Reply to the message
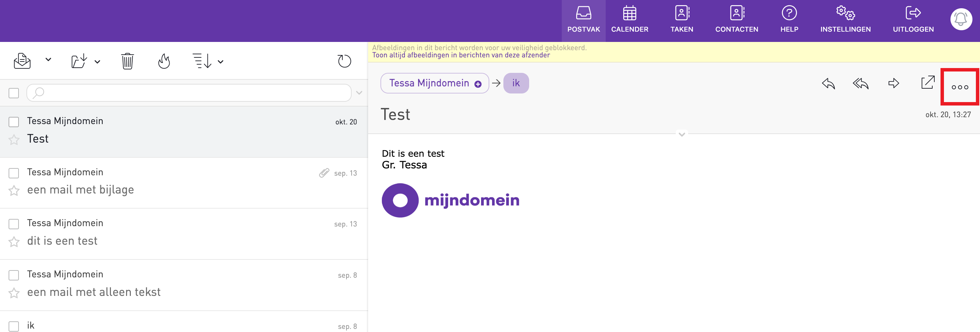This screenshot has width=980, height=332. coord(828,83)
